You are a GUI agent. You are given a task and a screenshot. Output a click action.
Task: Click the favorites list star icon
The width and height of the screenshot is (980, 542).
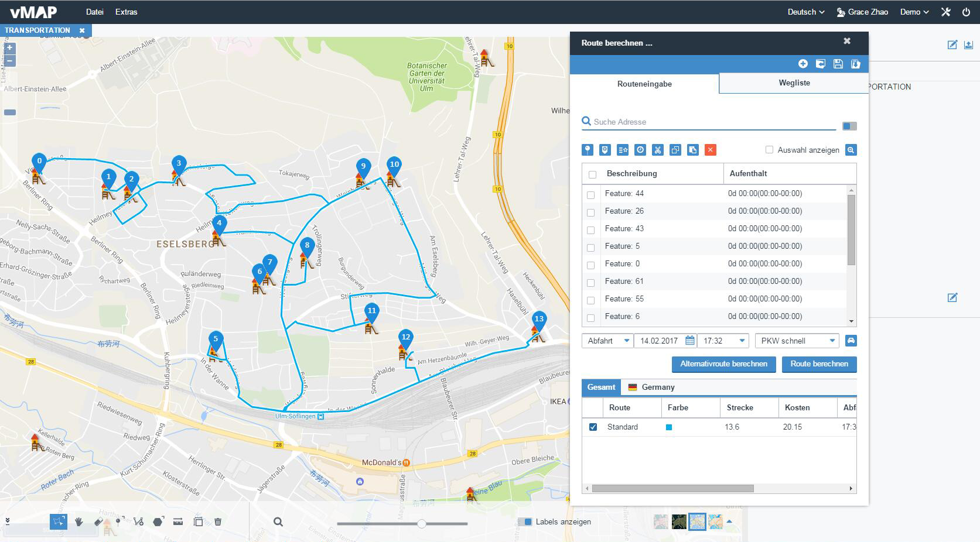623,150
